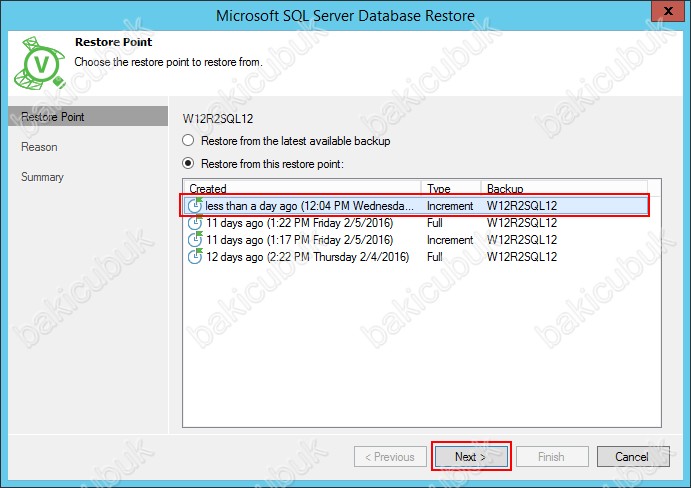Click the restore point icon for 1:22 PM Friday

click(x=195, y=223)
